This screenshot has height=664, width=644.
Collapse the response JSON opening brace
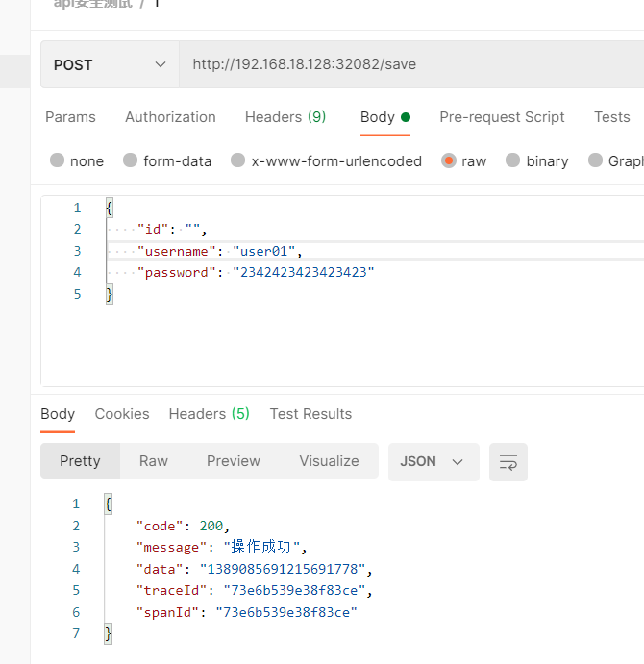(x=108, y=504)
